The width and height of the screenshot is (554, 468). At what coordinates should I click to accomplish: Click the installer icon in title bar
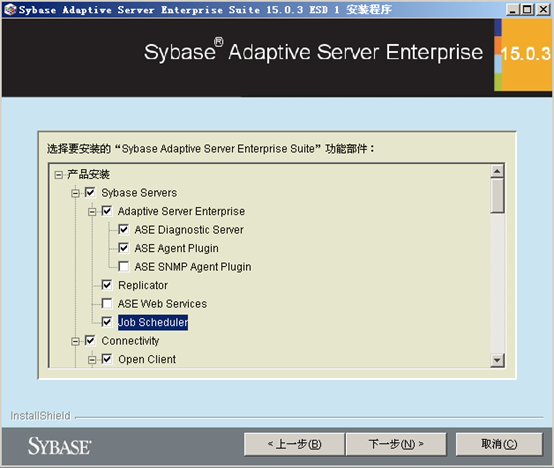click(10, 10)
